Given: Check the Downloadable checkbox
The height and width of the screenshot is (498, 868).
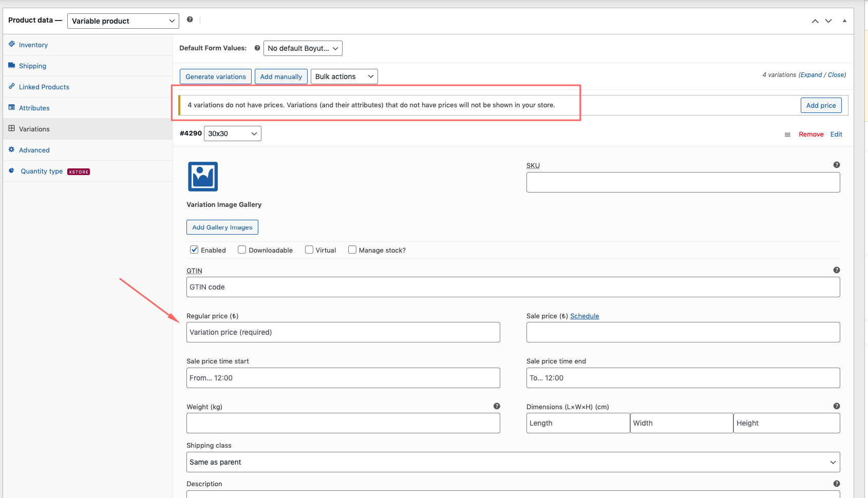Looking at the screenshot, I should (242, 250).
